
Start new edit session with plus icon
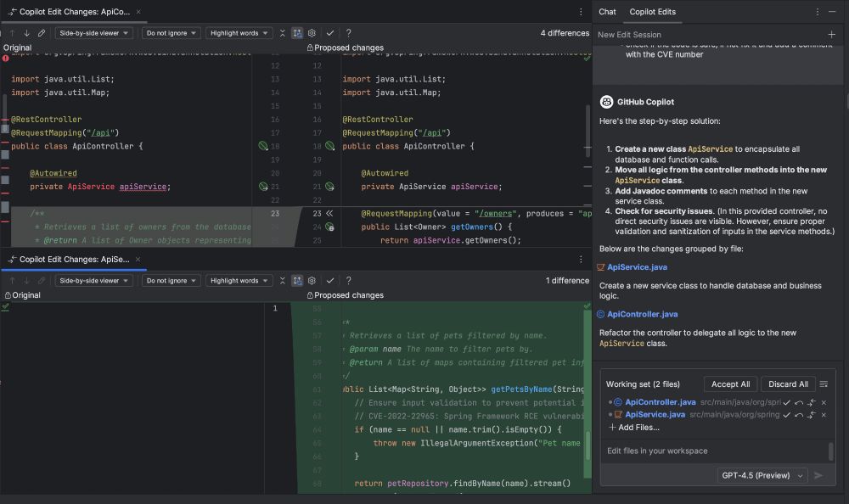click(x=832, y=35)
